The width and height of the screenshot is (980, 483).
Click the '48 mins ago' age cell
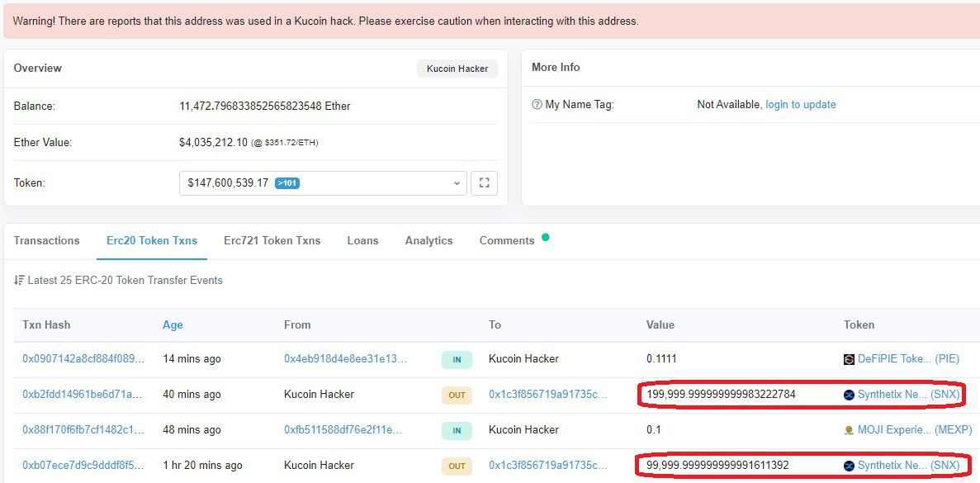pos(192,430)
